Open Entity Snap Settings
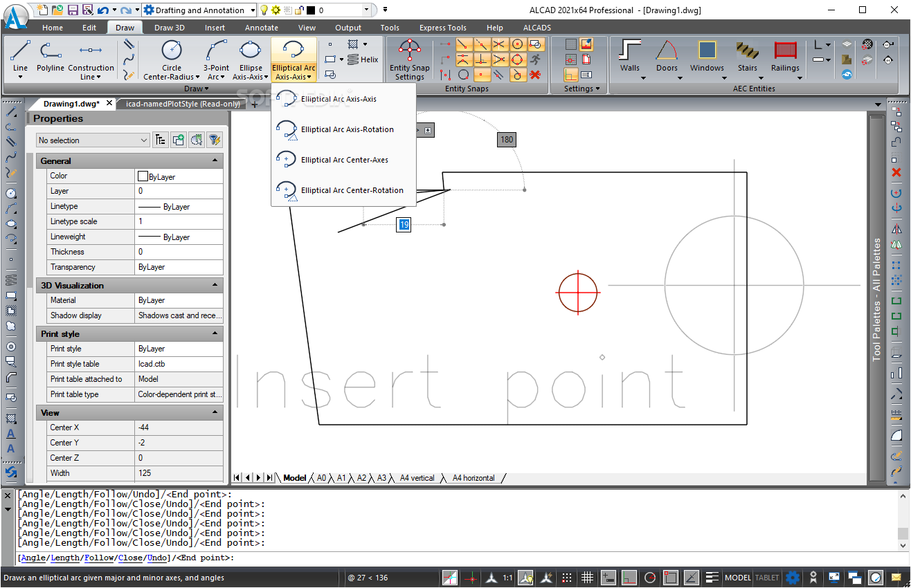Viewport: 911px width, 588px height. coord(409,59)
